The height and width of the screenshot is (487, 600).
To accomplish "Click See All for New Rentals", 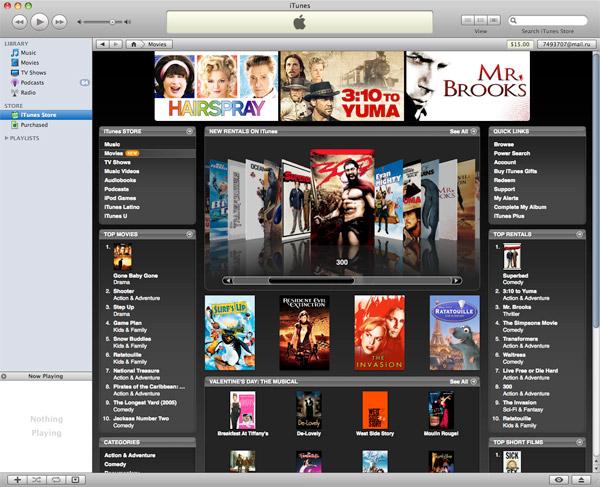I will click(459, 131).
